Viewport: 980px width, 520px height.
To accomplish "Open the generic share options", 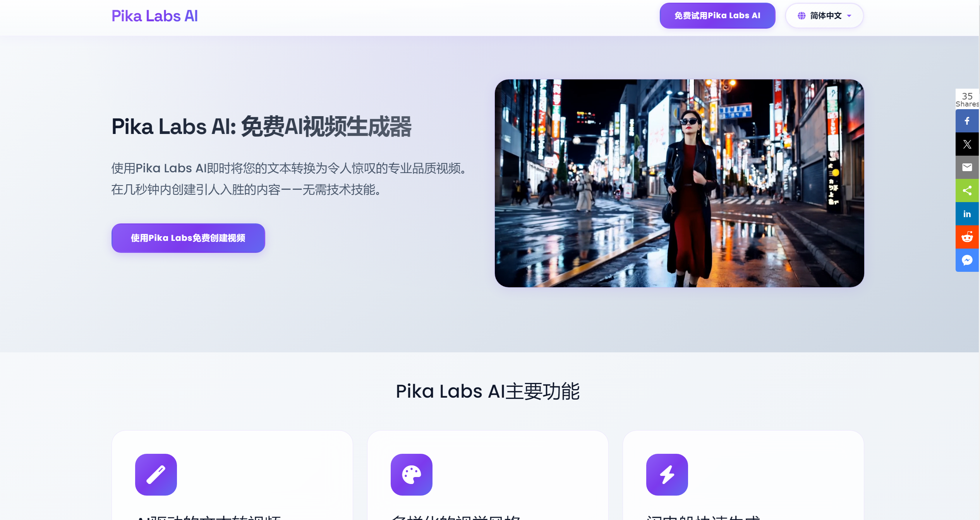I will click(x=967, y=190).
